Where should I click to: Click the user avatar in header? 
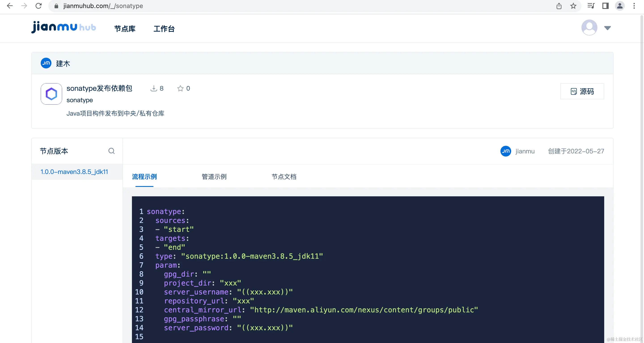(589, 28)
